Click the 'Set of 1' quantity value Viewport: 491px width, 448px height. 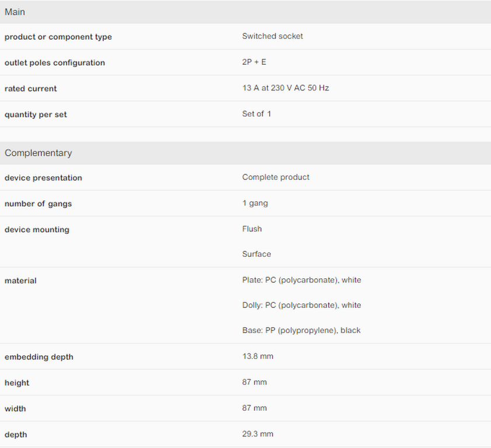coord(257,114)
